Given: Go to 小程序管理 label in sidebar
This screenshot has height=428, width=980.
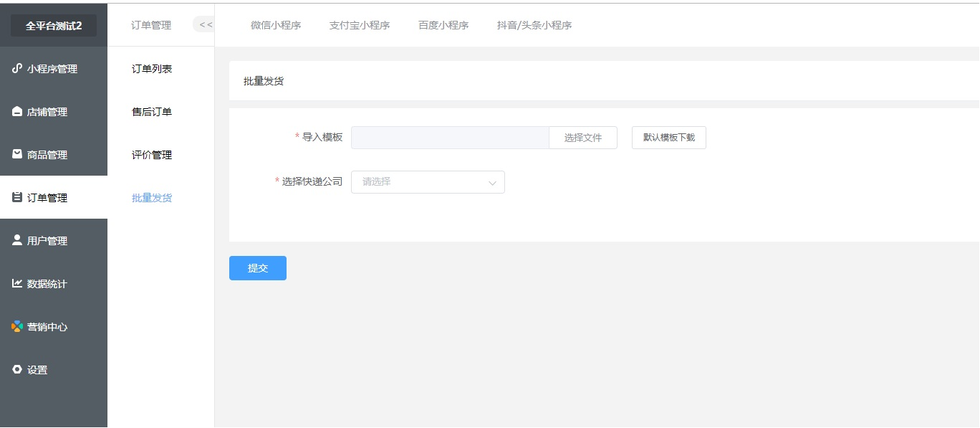Looking at the screenshot, I should point(52,69).
